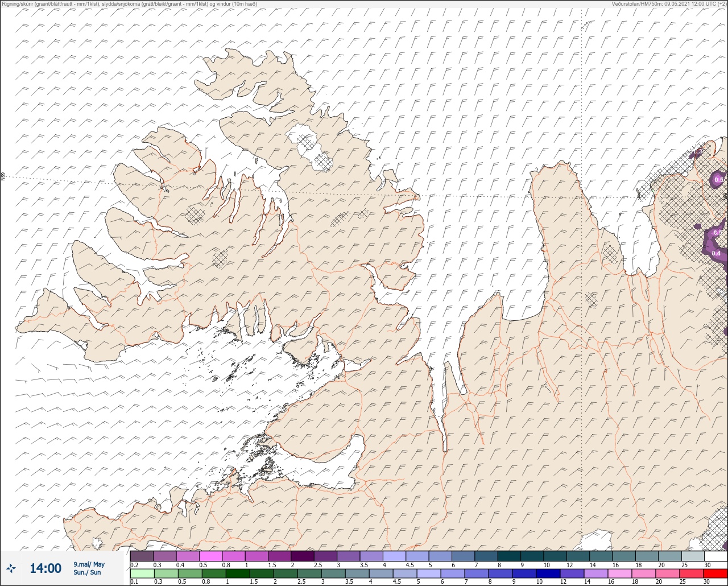Image resolution: width=728 pixels, height=586 pixels.
Task: Select blue-gray 4 swatch in rain legend
Action: point(381,573)
